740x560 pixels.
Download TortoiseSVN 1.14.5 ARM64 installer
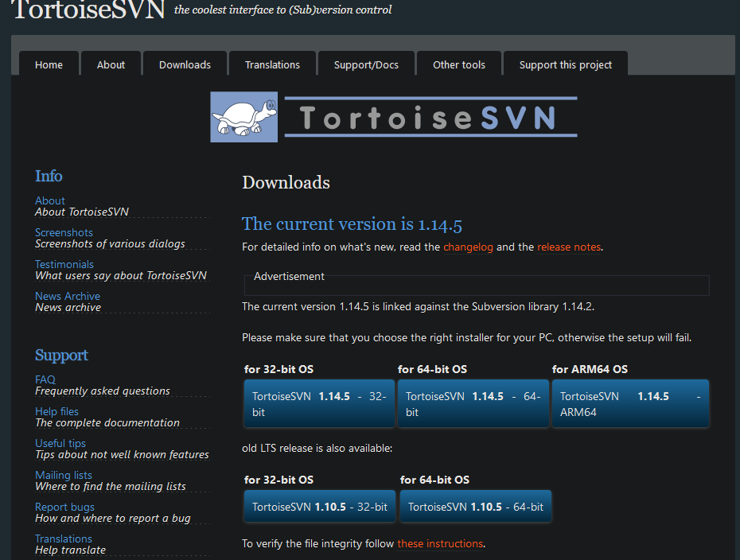[630, 404]
